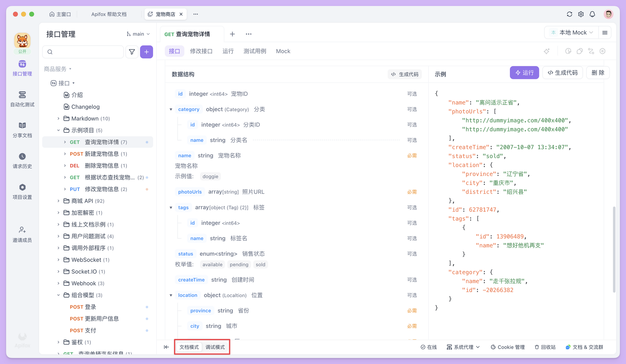Open the main branch dropdown
This screenshot has height=364, width=626.
pyautogui.click(x=138, y=34)
